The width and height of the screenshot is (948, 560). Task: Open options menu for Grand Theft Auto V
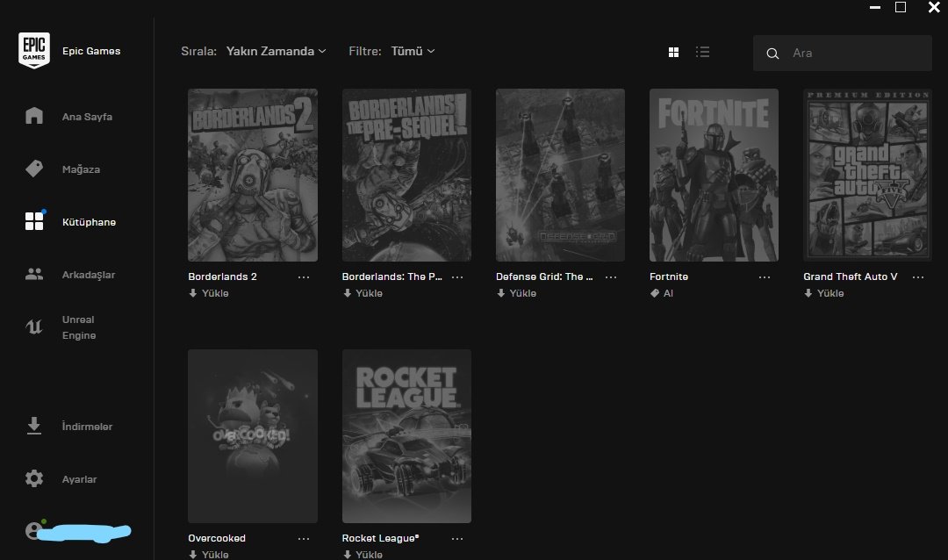[918, 277]
